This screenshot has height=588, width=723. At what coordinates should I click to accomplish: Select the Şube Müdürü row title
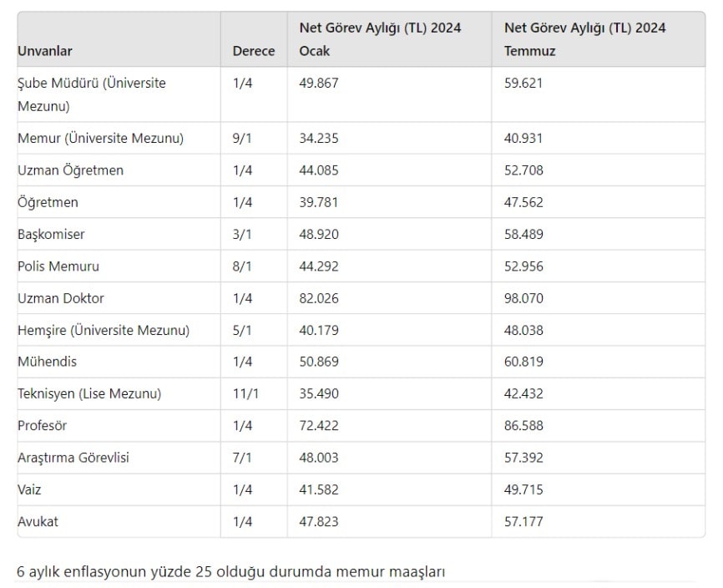92,94
